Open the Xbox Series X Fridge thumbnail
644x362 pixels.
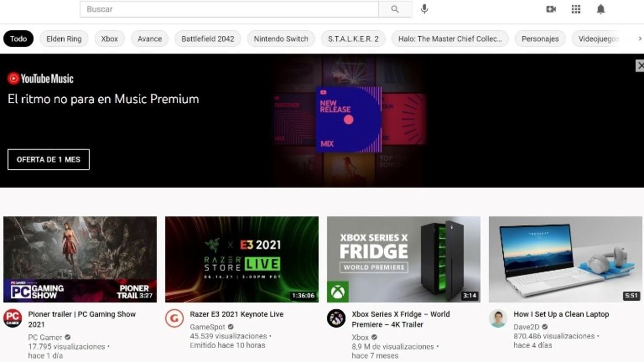pos(404,260)
